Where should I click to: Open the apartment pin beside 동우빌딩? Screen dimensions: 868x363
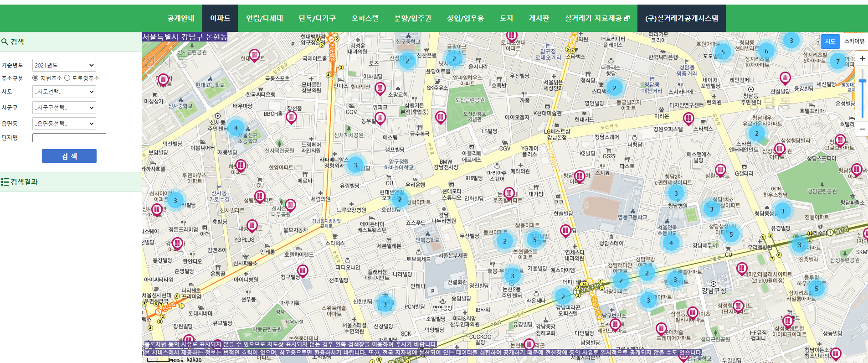coord(380,119)
